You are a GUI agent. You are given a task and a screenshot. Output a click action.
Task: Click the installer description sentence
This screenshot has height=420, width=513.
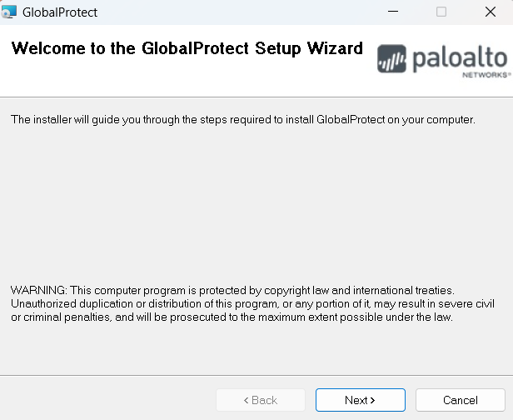242,120
